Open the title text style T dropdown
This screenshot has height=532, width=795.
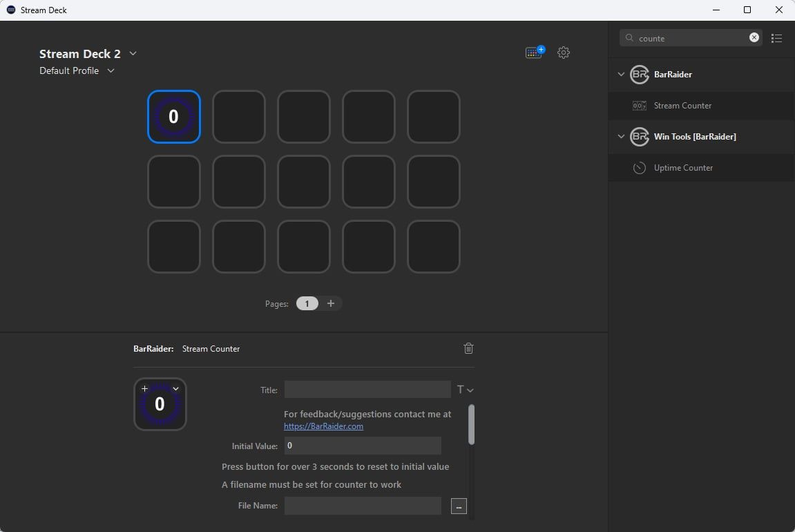[x=465, y=390]
